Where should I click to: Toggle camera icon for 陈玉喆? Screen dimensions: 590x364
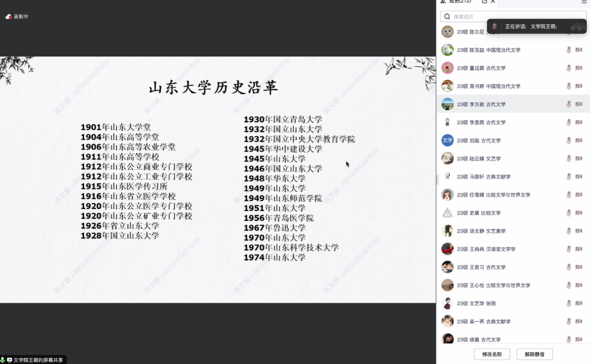tap(579, 50)
